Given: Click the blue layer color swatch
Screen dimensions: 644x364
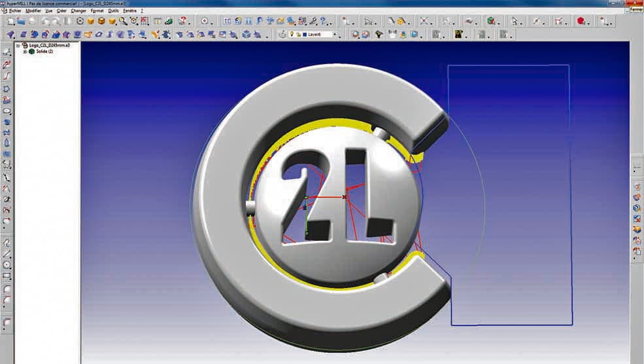Looking at the screenshot, I should (x=305, y=34).
